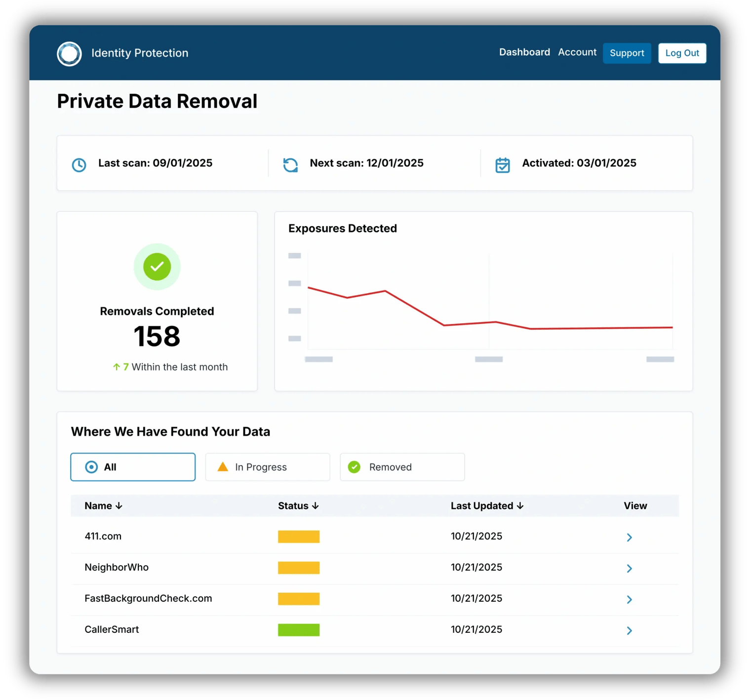Click the CallerSmart row name
Image resolution: width=754 pixels, height=700 pixels.
coord(112,629)
